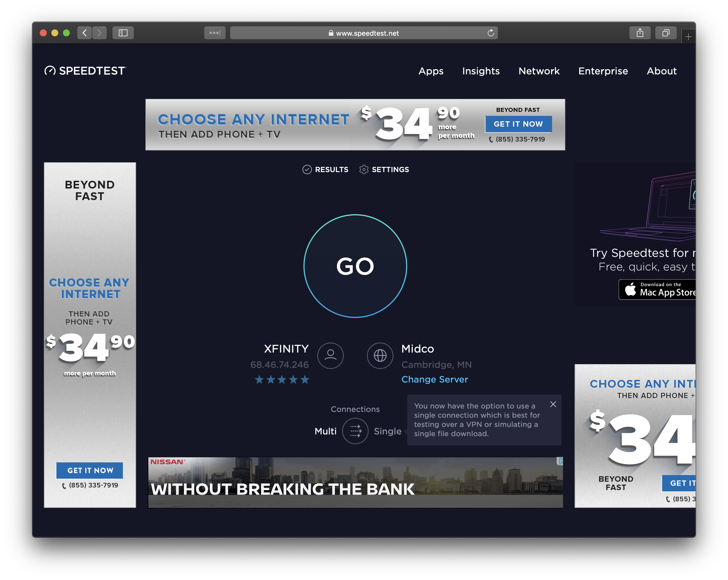
Task: Click the Safari share icon
Action: [640, 33]
